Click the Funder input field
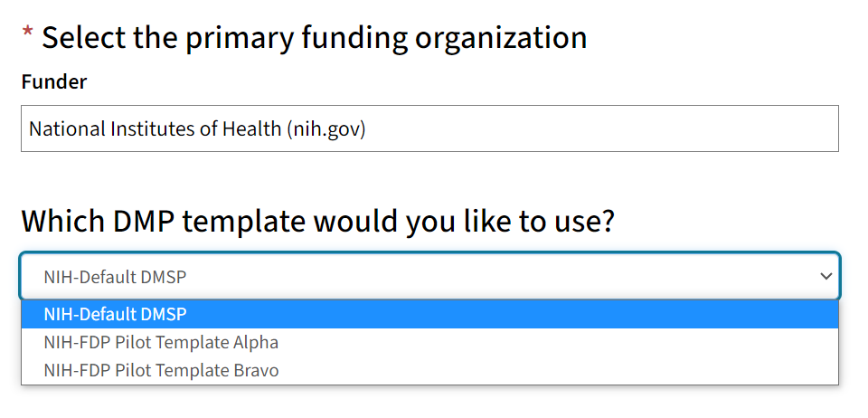868x418 pixels. click(429, 128)
